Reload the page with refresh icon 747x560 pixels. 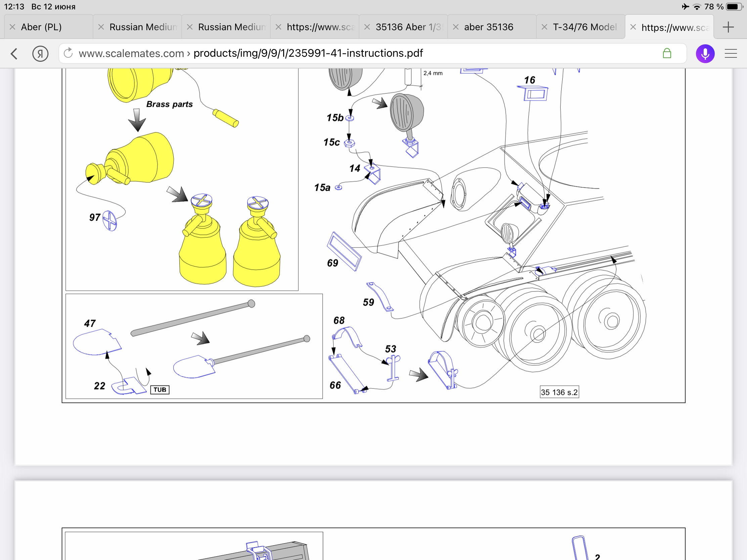[68, 53]
